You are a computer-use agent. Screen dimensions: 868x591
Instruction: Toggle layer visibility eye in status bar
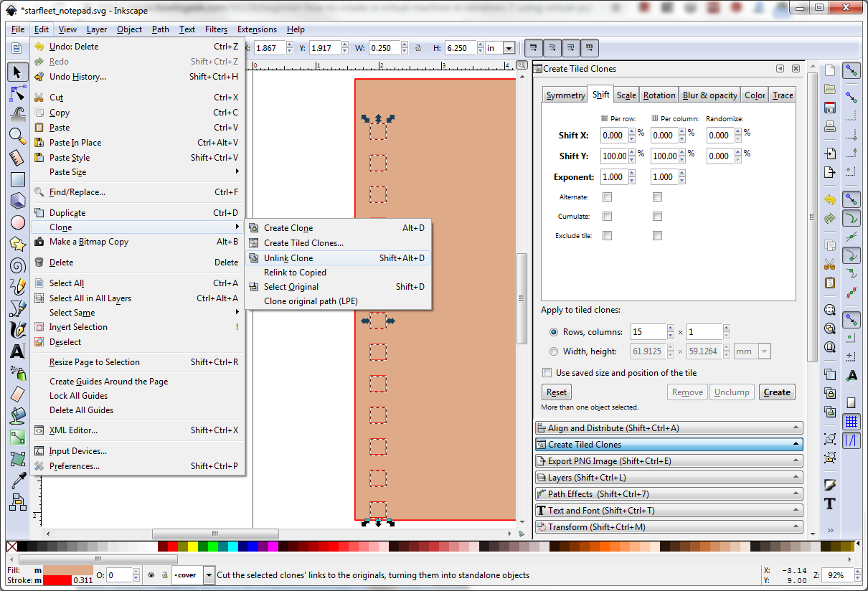point(151,575)
